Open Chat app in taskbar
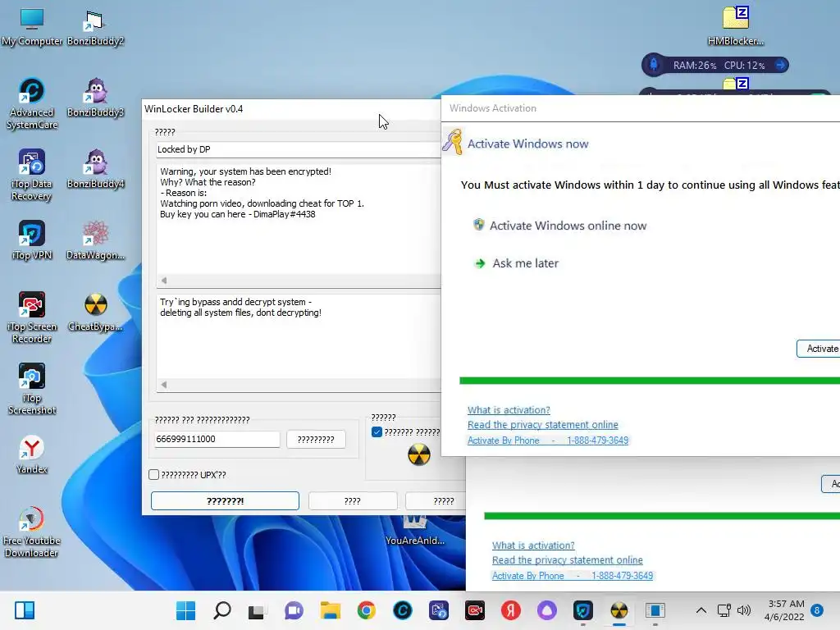The width and height of the screenshot is (840, 630). point(294,610)
